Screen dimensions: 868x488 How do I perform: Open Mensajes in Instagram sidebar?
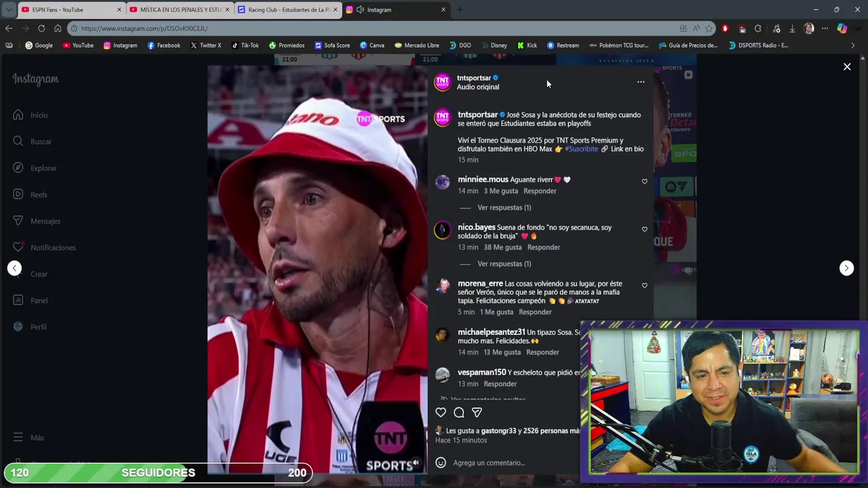click(x=37, y=221)
